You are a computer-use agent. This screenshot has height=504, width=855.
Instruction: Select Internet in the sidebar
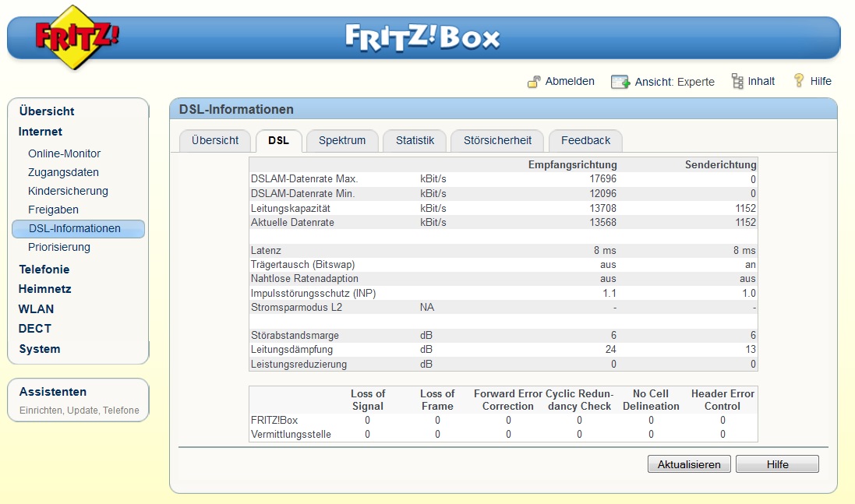click(x=41, y=132)
